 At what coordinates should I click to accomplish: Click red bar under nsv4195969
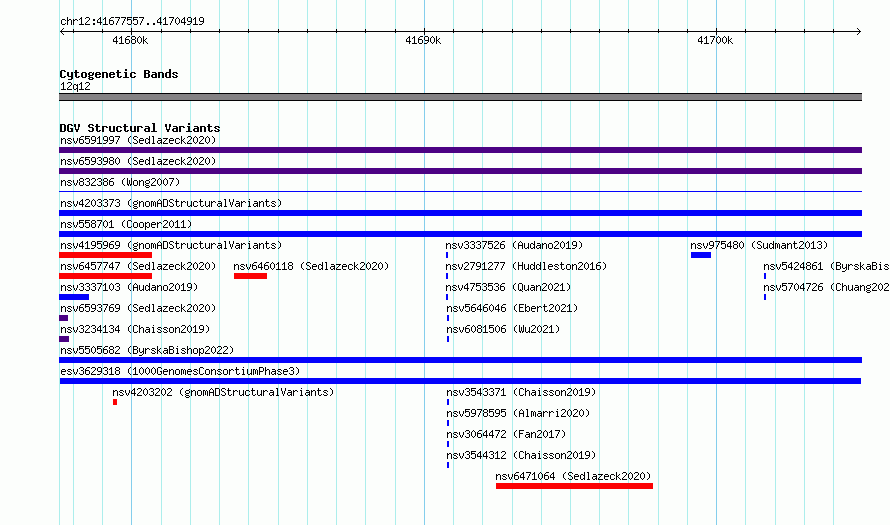(106, 255)
